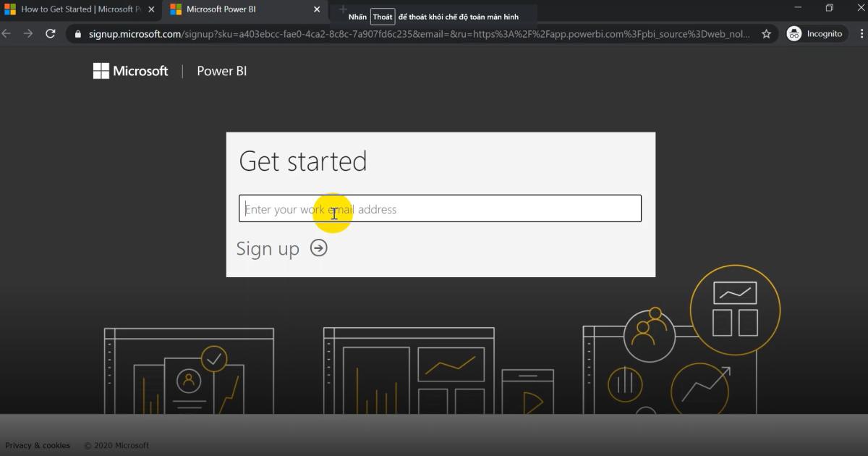The image size is (868, 456).
Task: Click the 2020 Microsoft copyright text
Action: coord(116,445)
